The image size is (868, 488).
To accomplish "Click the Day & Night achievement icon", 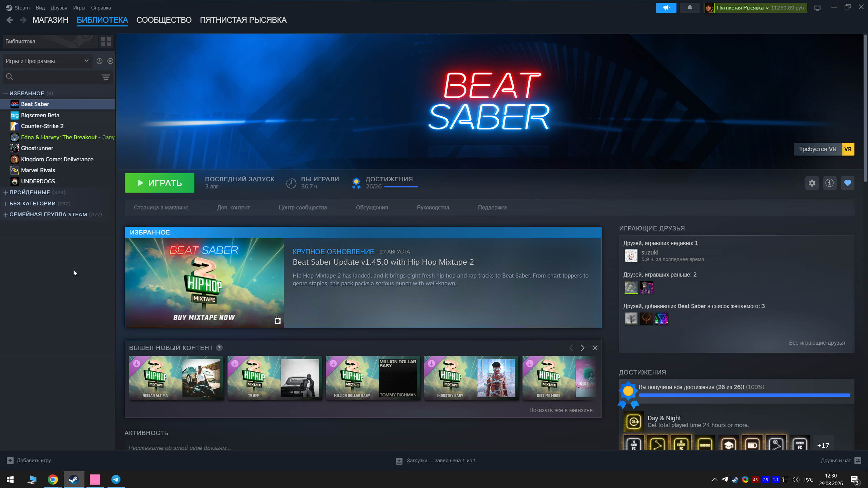I will (x=633, y=422).
